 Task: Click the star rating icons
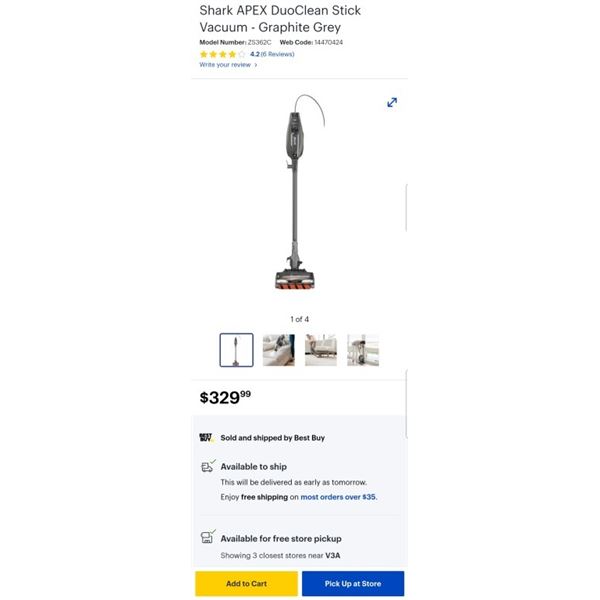[x=222, y=54]
